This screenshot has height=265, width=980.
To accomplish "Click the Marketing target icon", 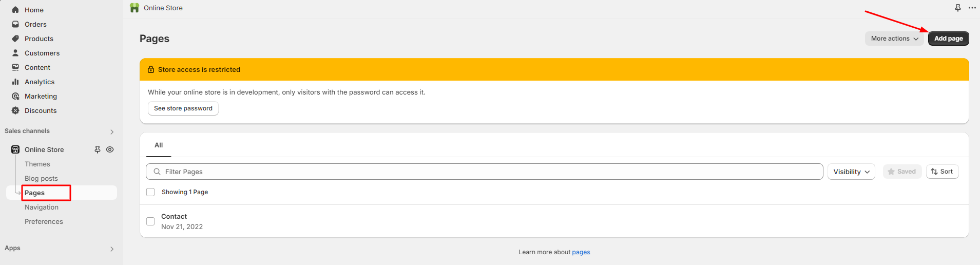I will pos(15,96).
